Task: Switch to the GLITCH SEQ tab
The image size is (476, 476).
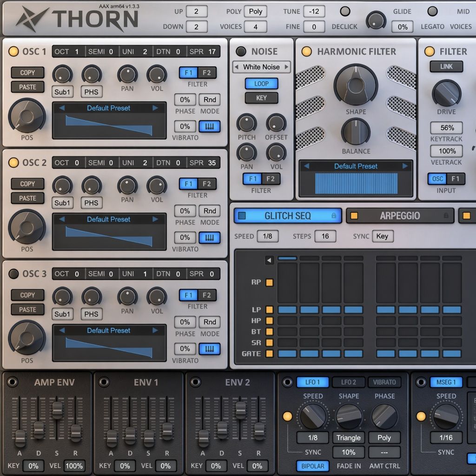Action: [x=288, y=216]
